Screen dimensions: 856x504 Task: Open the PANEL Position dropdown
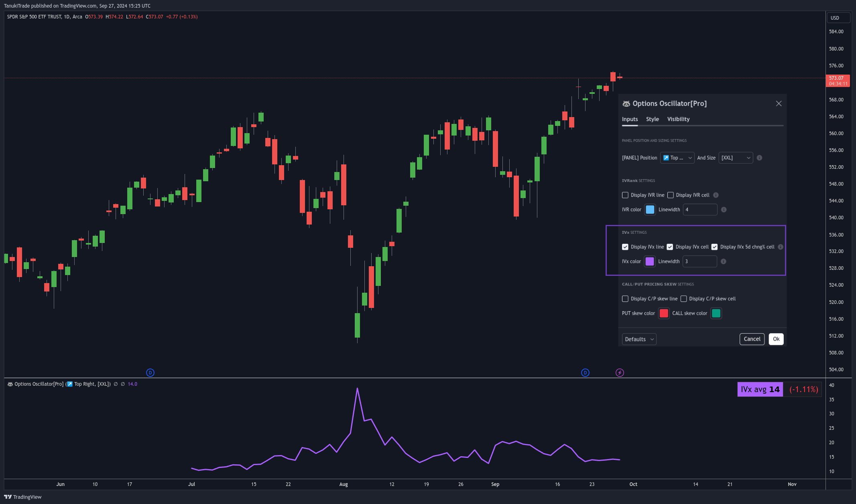coord(677,158)
